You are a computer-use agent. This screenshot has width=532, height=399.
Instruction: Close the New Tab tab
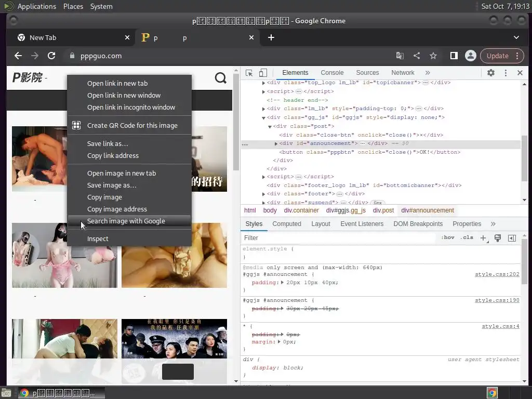(x=127, y=37)
